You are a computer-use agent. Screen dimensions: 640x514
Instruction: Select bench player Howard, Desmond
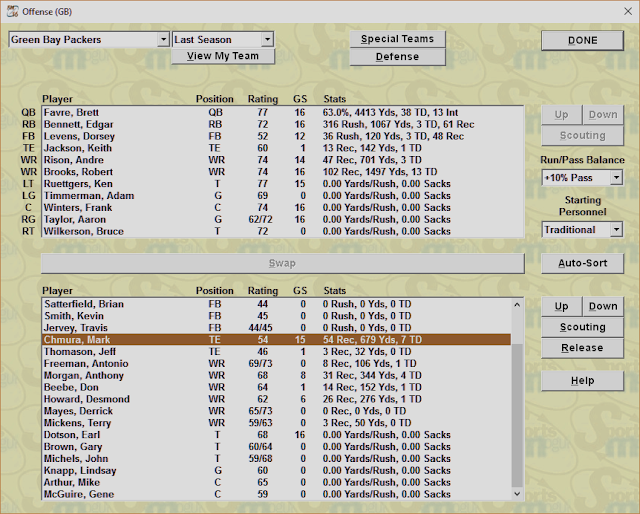click(x=276, y=399)
